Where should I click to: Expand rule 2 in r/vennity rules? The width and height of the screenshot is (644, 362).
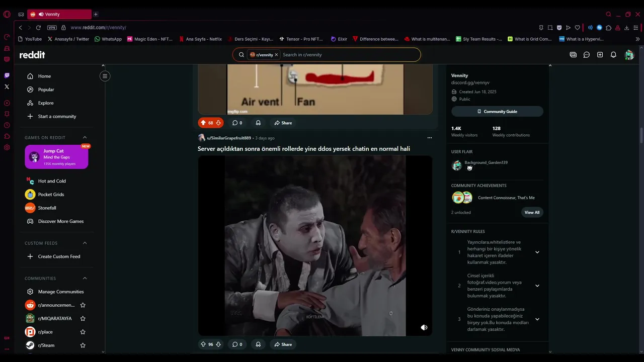click(x=537, y=286)
